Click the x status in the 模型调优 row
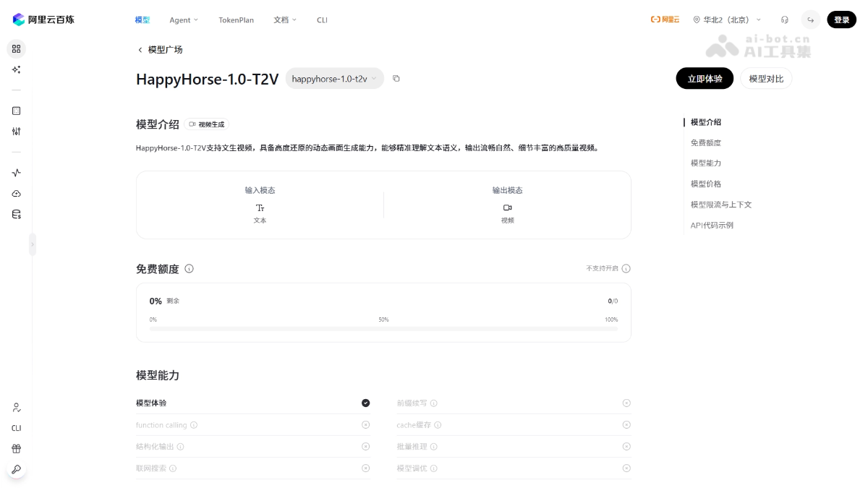This screenshot has width=868, height=488. pyautogui.click(x=626, y=468)
